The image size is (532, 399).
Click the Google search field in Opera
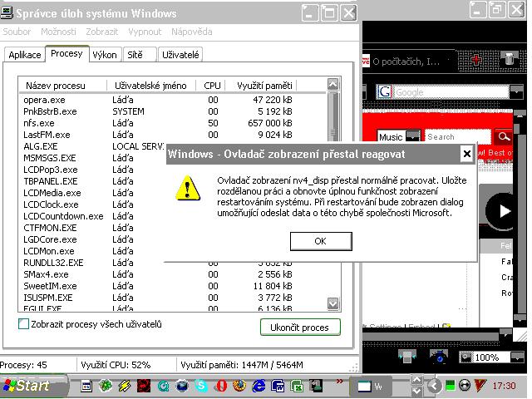(451, 92)
